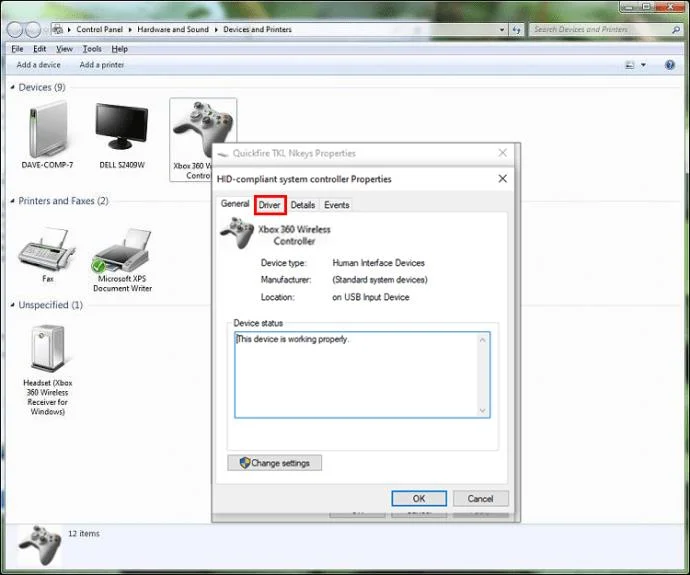Click Add a device in the toolbar
Viewport: 690px width, 575px height.
(39, 65)
